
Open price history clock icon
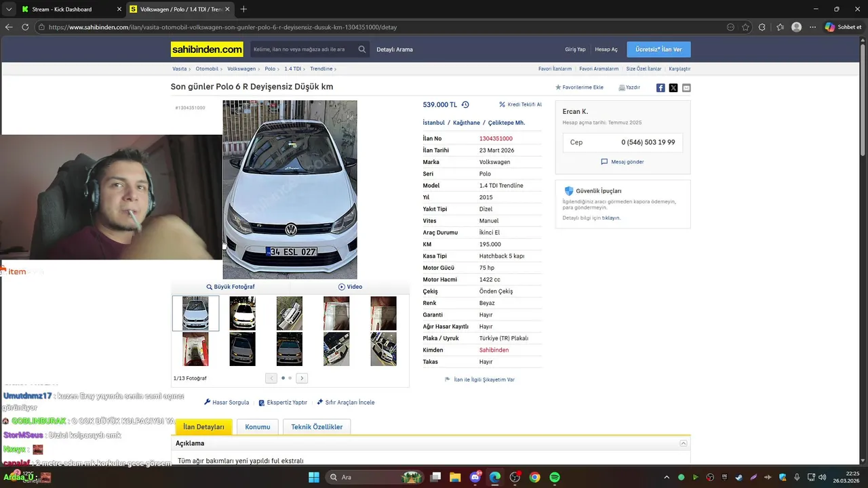tap(465, 104)
